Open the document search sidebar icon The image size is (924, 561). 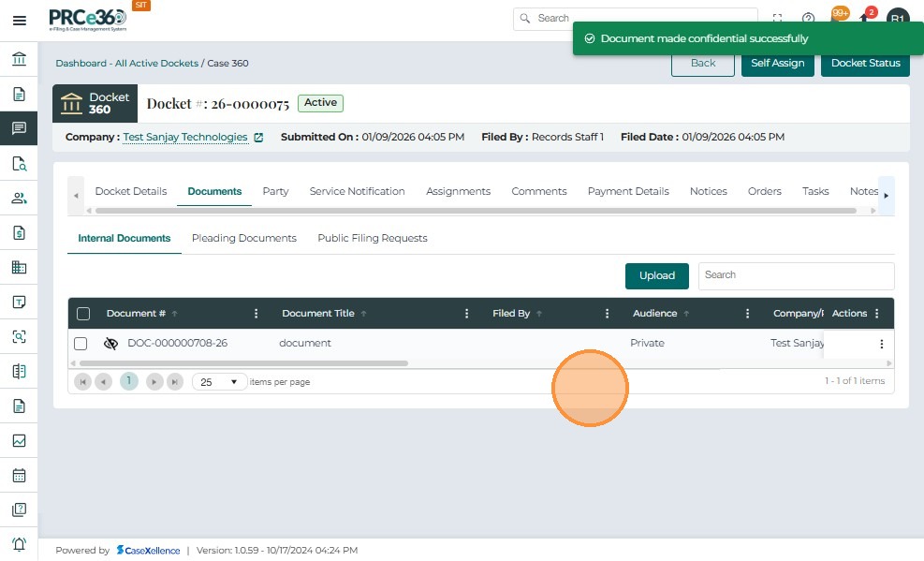[19, 163]
